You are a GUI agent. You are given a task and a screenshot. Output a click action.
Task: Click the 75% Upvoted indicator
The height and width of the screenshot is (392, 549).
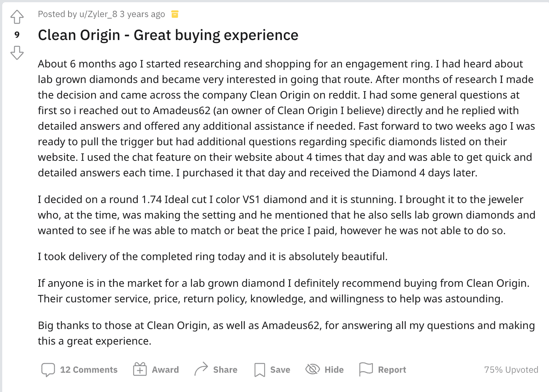pyautogui.click(x=510, y=369)
